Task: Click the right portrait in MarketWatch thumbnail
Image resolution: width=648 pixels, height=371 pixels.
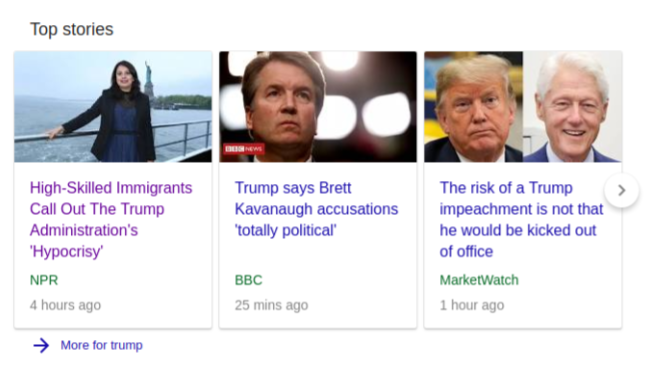Action: point(572,107)
